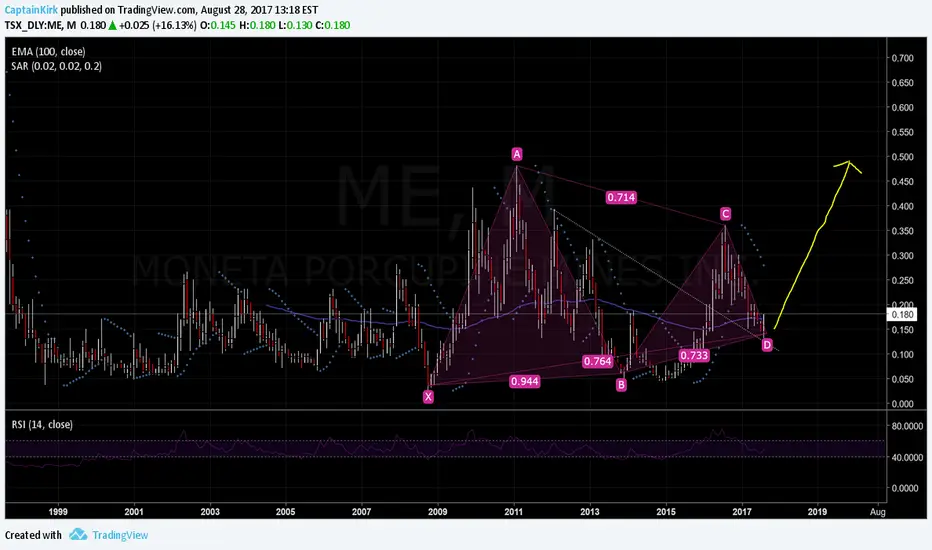
Task: Click the TradingView link next to Created with
Action: (x=120, y=535)
